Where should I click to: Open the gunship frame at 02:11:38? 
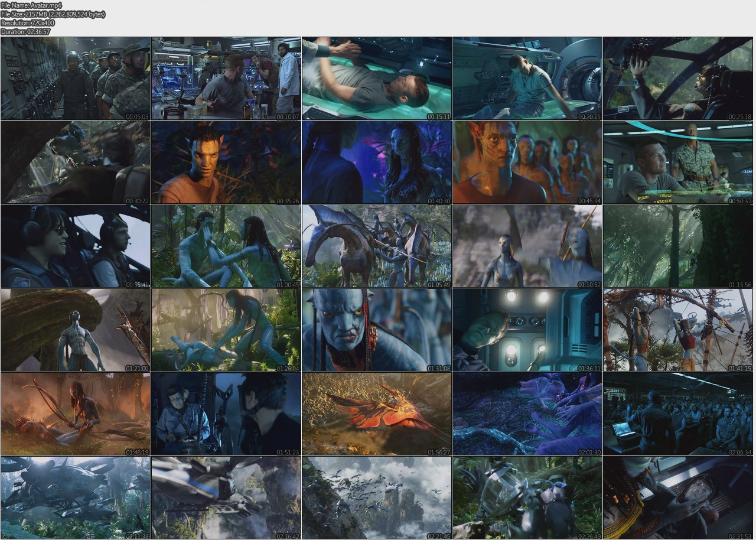point(75,498)
